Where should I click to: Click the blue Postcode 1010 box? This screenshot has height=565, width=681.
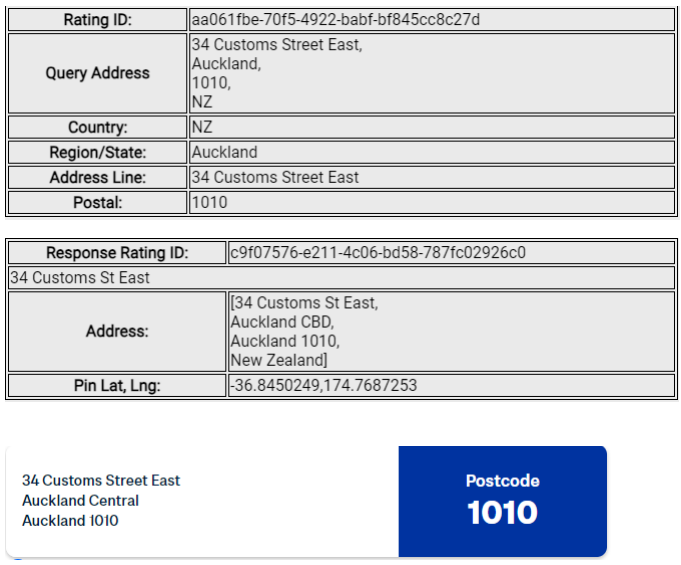502,501
